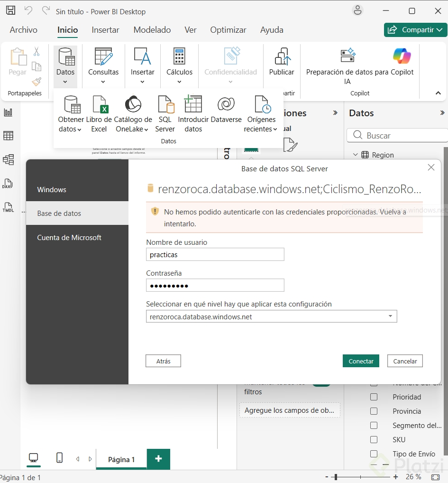Click the zoom slider handle
448x483 pixels.
[x=336, y=477]
